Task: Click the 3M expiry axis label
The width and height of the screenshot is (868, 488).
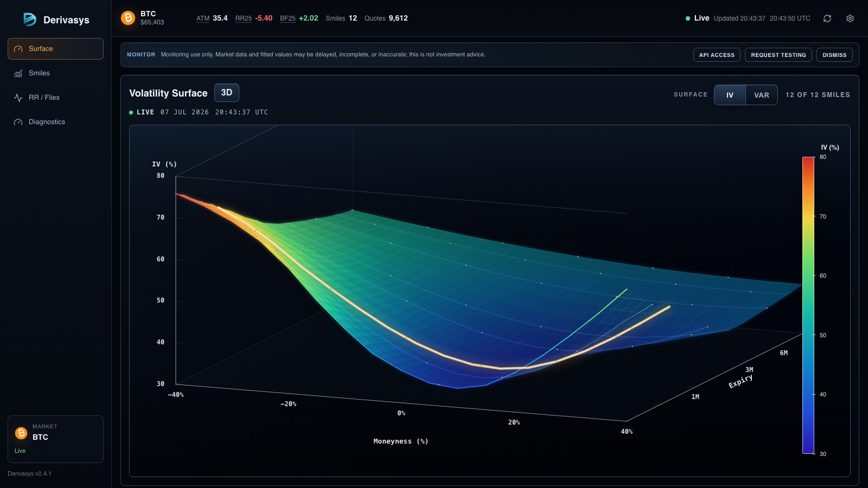Action: coord(749,370)
